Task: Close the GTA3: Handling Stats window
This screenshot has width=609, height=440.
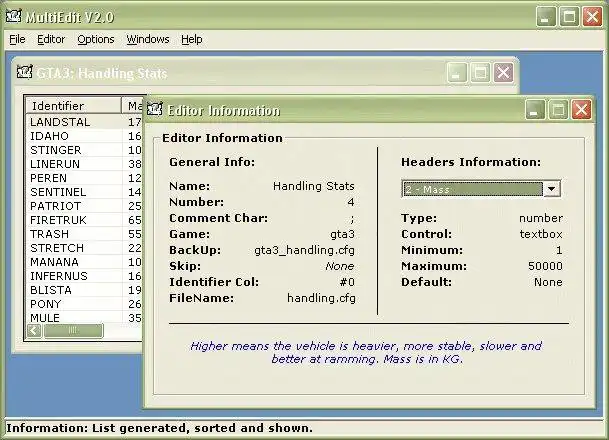Action: [x=503, y=73]
